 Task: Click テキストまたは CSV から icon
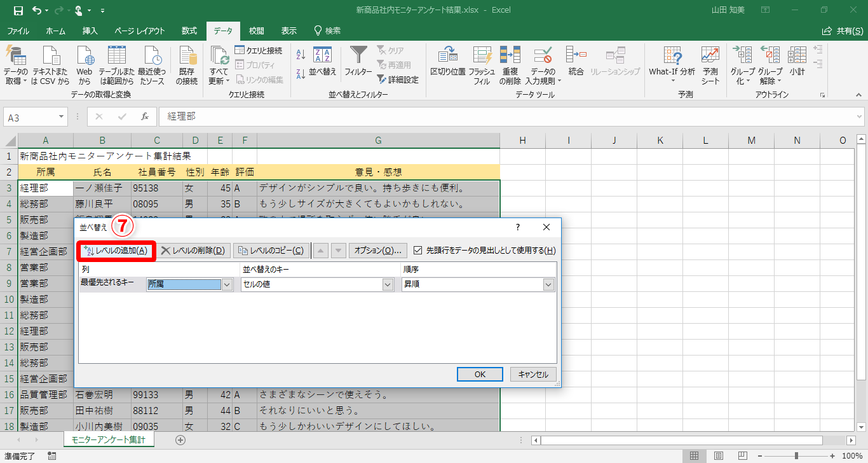pos(51,57)
